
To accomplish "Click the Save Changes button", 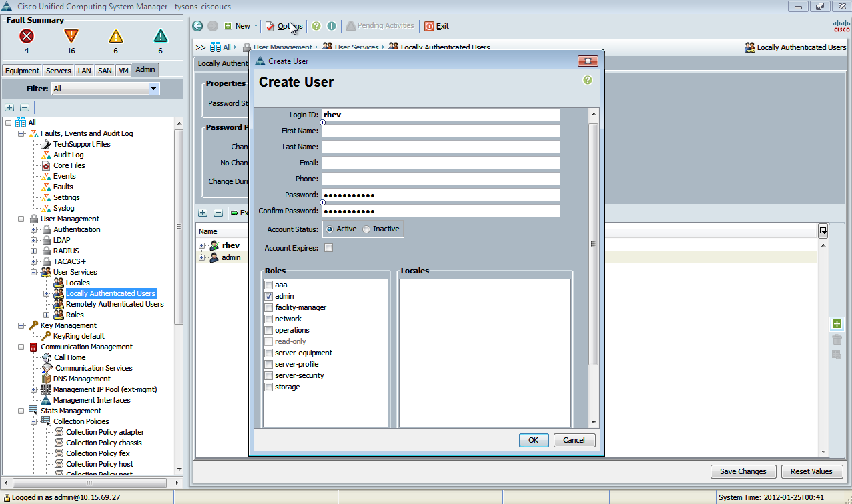I will coord(743,471).
